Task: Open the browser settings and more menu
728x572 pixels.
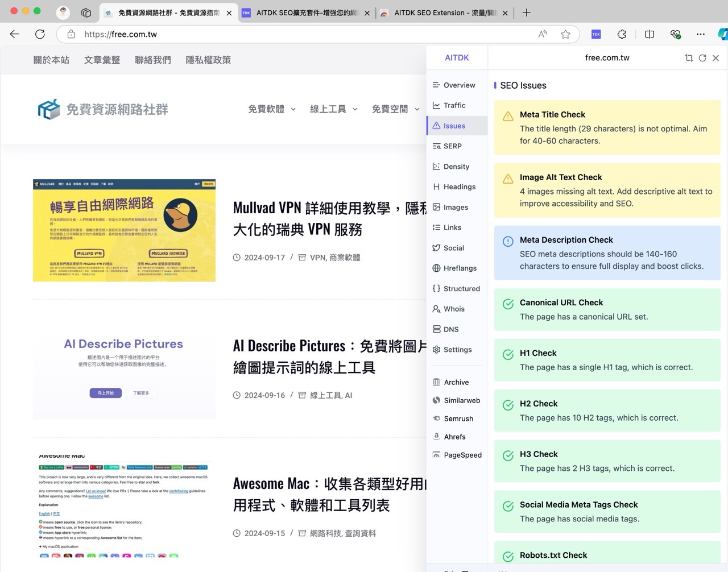Action: [701, 34]
